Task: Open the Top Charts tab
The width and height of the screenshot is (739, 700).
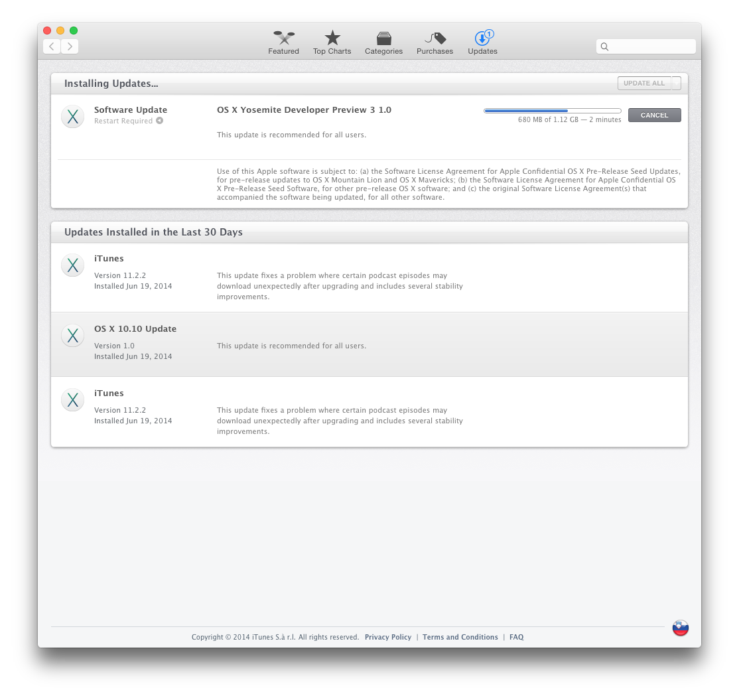Action: pos(332,42)
